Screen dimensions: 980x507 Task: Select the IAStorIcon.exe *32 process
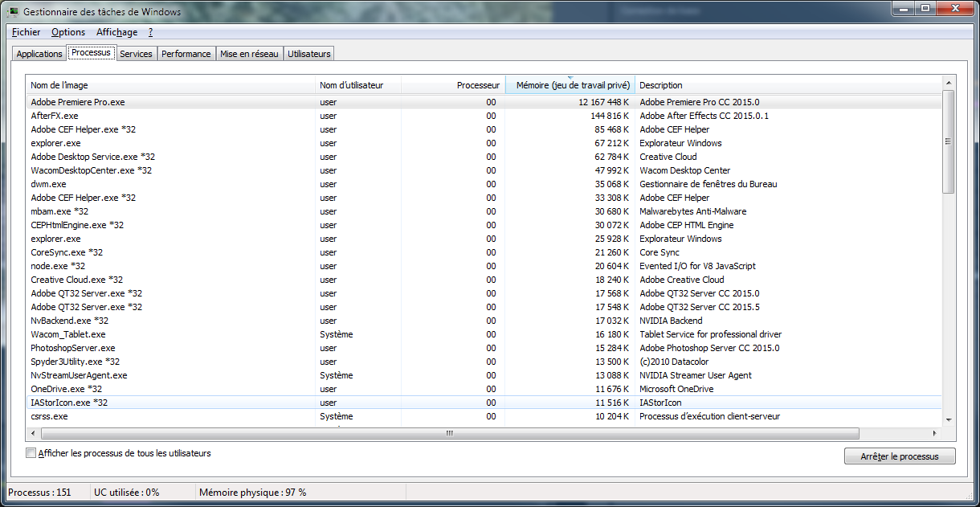[x=484, y=403]
